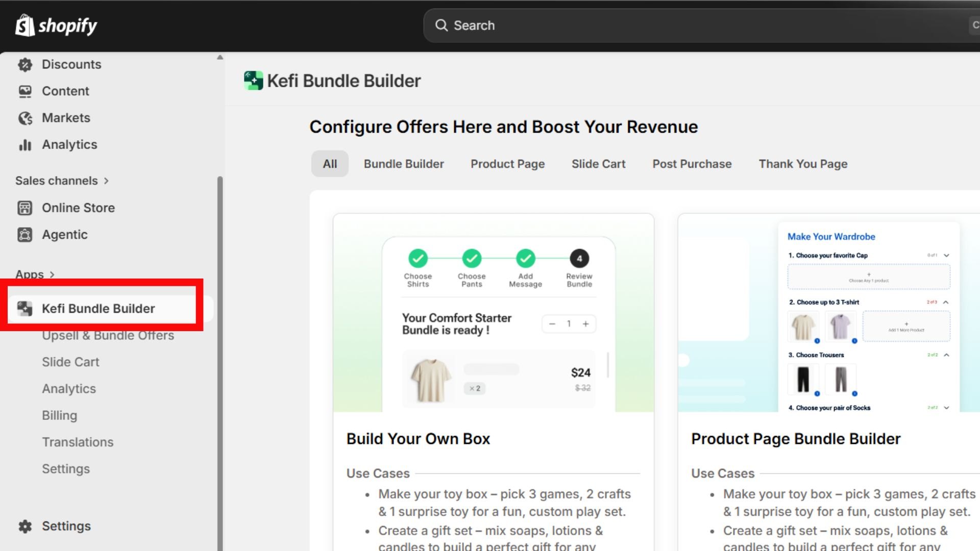Image resolution: width=980 pixels, height=551 pixels.
Task: Click the main Analytics bar chart icon
Action: point(25,145)
